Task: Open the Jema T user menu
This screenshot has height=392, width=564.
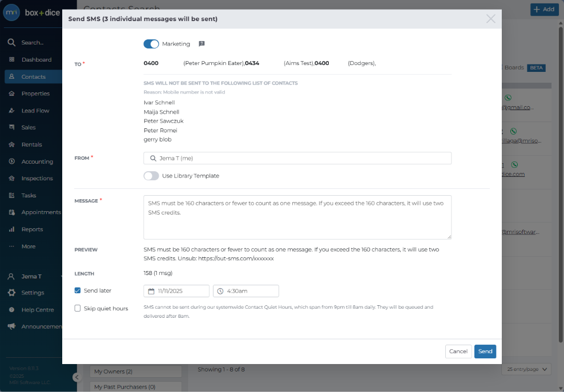Action: [31, 277]
